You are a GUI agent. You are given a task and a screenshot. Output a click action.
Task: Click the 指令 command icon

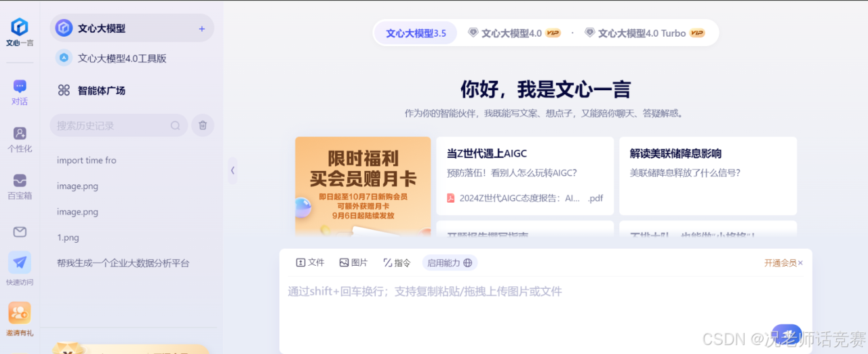pos(387,262)
